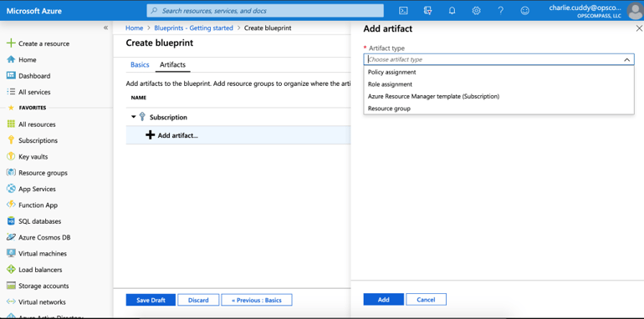This screenshot has width=644, height=319.
Task: Click the Save Draft button
Action: pos(151,300)
